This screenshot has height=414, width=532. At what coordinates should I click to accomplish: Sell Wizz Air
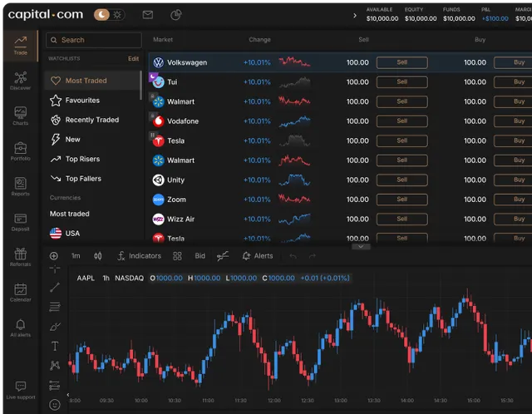[x=401, y=219]
